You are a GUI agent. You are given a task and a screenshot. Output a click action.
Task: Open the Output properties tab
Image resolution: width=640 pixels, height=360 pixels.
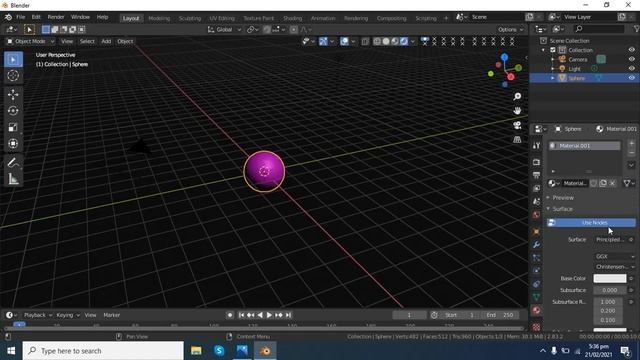(536, 175)
